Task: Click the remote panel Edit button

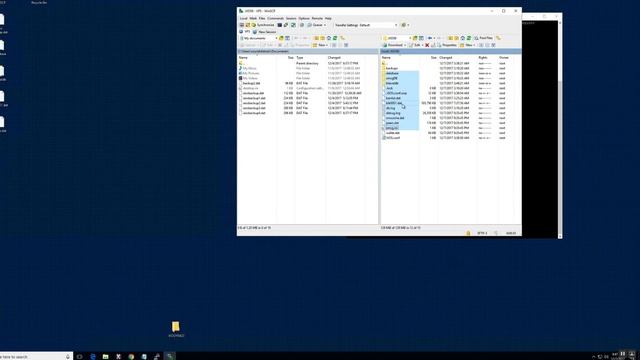Action: [x=415, y=45]
